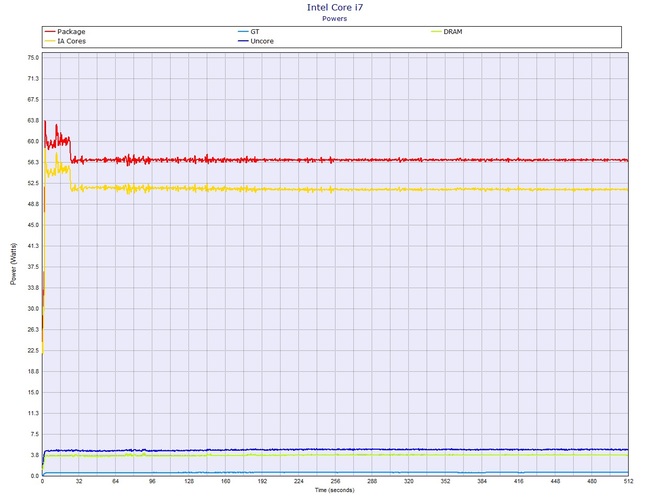Click the GT legend entry
The image size is (670, 502).
point(249,32)
